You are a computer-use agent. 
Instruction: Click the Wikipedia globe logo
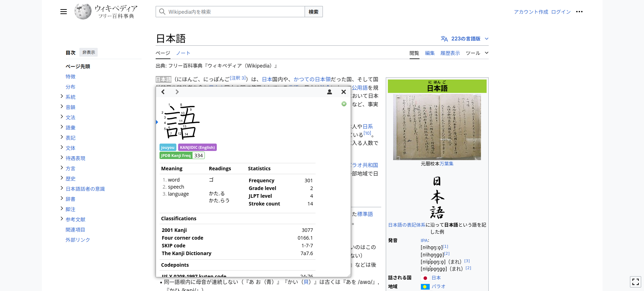[x=83, y=12]
